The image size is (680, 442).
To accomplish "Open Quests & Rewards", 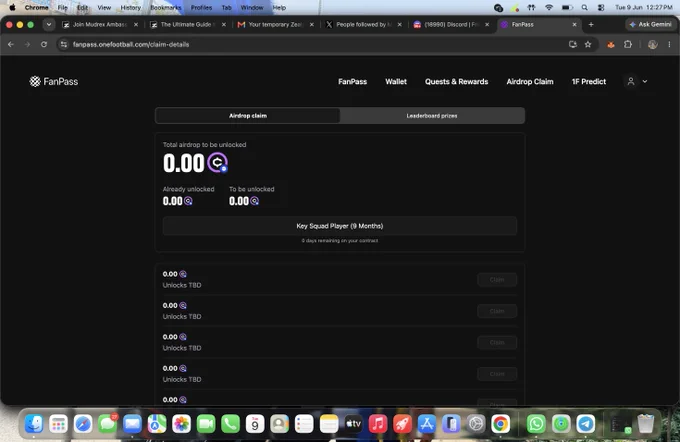I will tap(456, 82).
